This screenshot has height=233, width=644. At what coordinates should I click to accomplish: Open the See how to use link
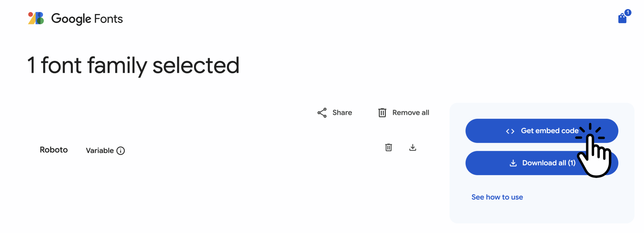tap(497, 197)
